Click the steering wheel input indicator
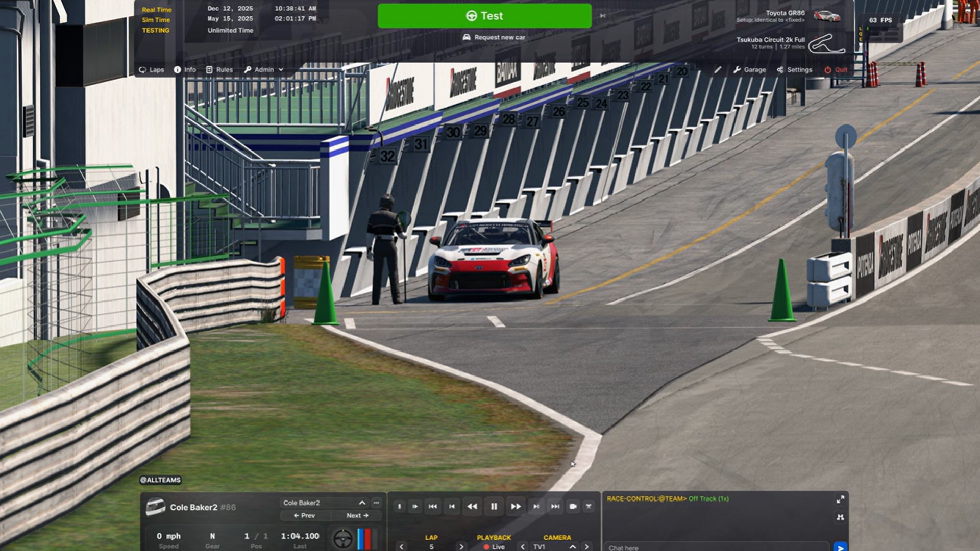Viewport: 980px width, 551px height. [343, 539]
